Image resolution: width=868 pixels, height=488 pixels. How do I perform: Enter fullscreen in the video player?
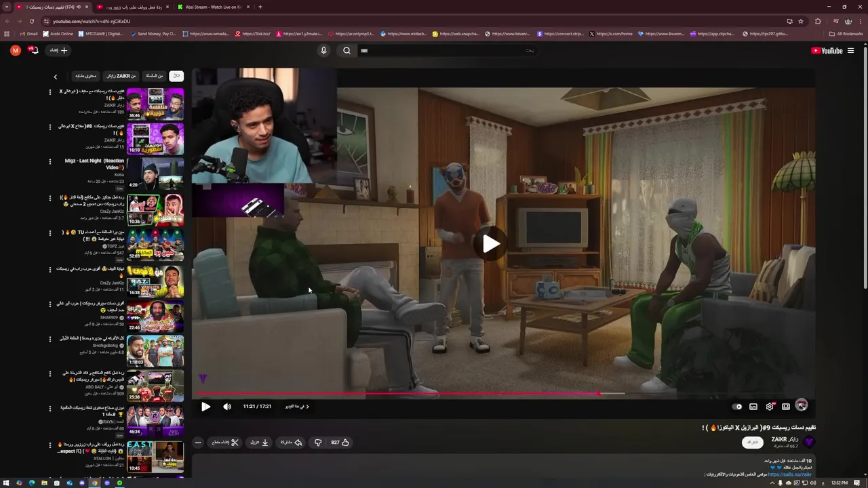click(x=802, y=405)
